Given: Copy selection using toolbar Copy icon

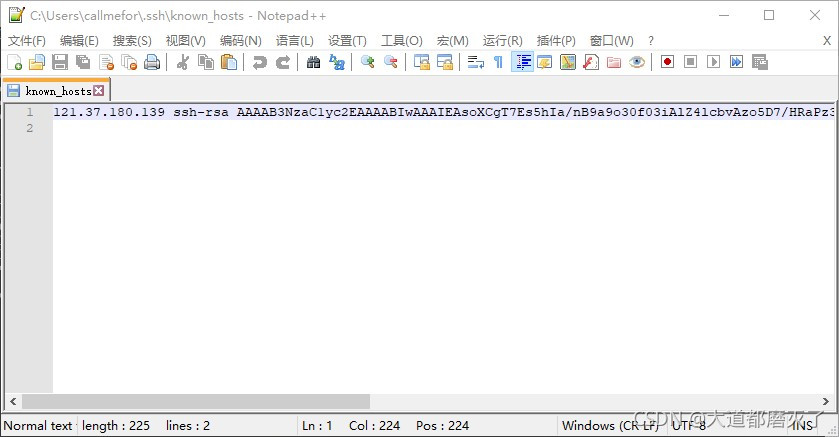Looking at the screenshot, I should [x=206, y=63].
